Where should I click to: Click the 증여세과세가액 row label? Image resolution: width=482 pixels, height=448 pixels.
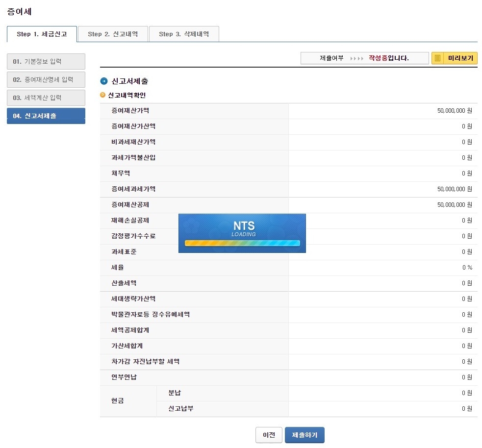point(133,189)
